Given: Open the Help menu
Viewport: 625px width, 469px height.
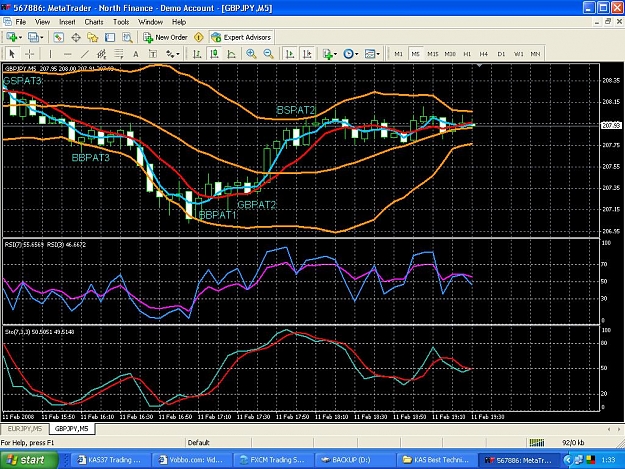Looking at the screenshot, I should coord(179,22).
